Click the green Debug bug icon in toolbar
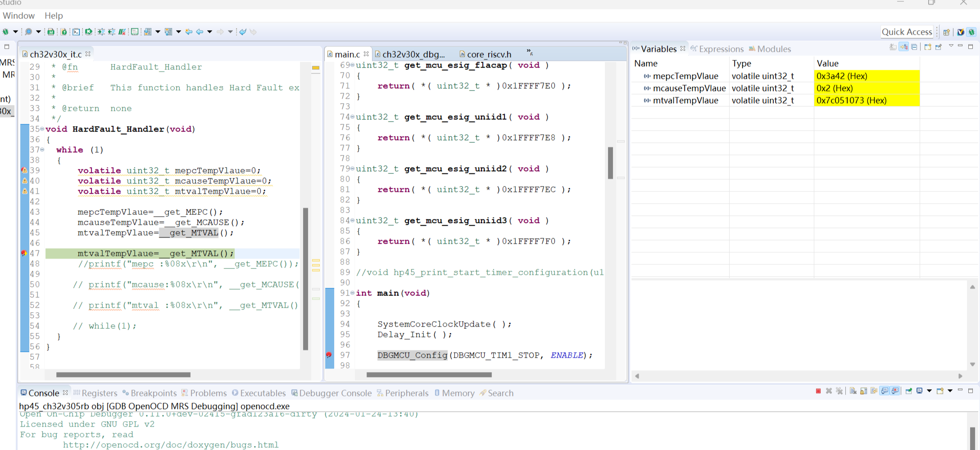 click(x=5, y=32)
